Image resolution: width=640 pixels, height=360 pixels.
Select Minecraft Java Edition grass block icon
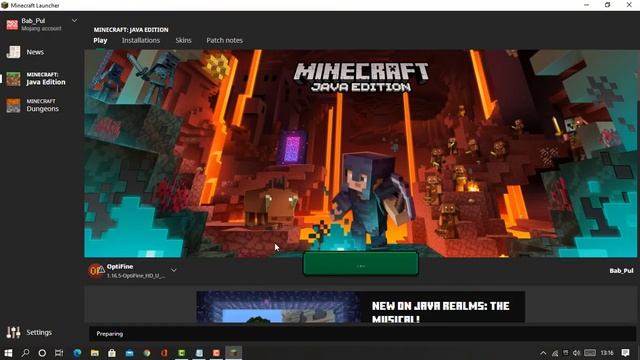coord(13,78)
